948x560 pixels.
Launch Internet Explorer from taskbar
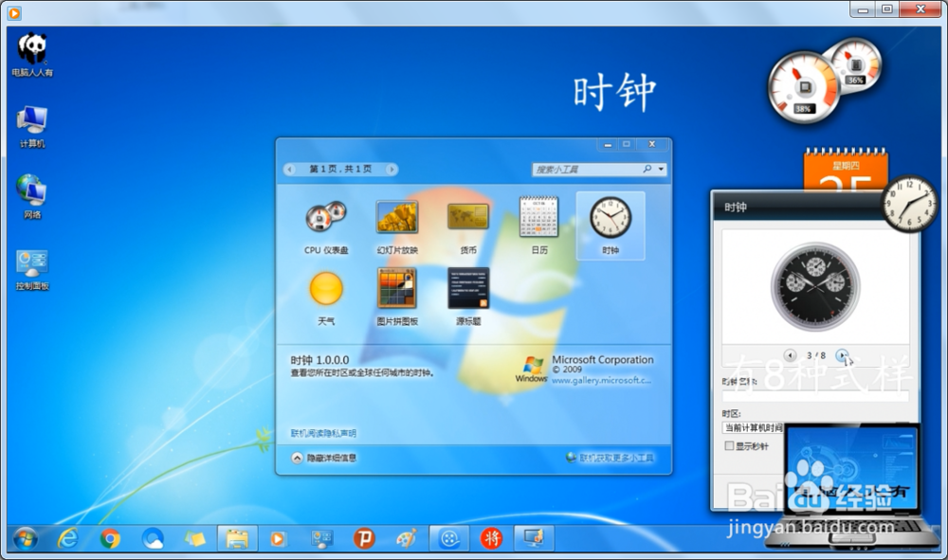point(67,538)
